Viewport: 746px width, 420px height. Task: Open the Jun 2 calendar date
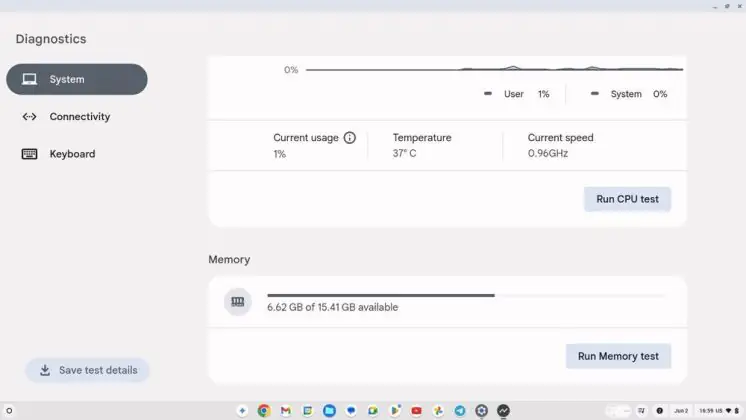click(x=681, y=410)
